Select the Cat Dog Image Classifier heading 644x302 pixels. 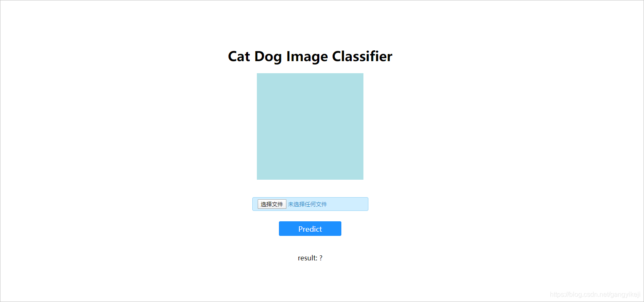pos(310,56)
